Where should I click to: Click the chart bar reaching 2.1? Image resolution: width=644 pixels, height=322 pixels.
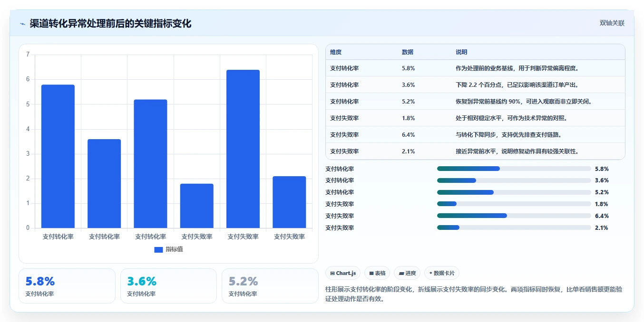(x=289, y=202)
